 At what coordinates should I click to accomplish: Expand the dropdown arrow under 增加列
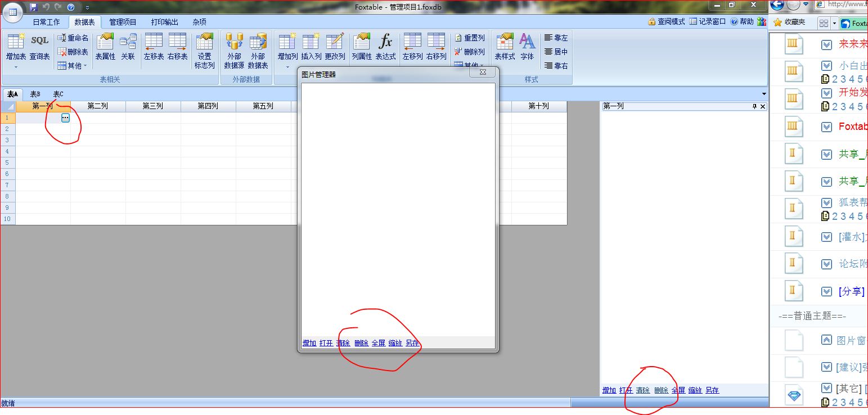click(287, 67)
